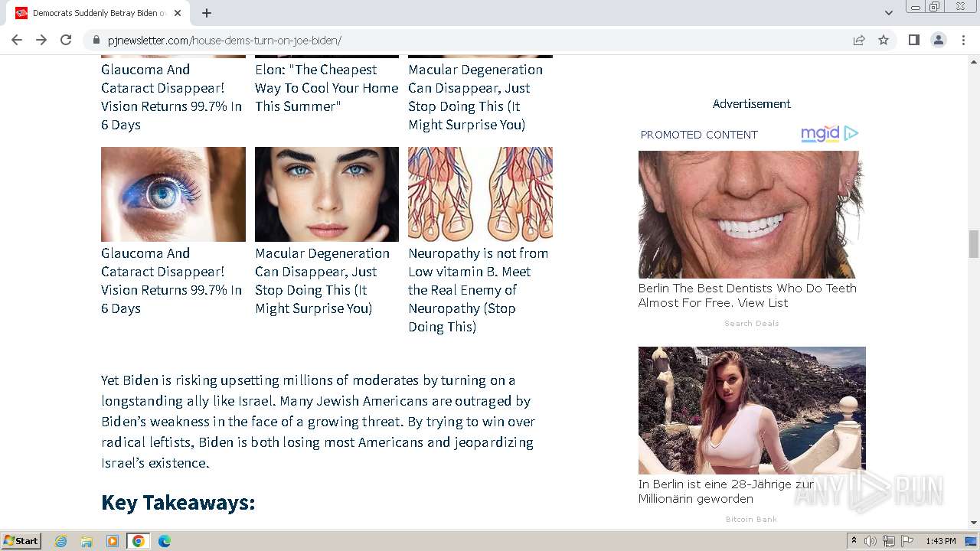
Task: Click the scrollbar up arrow
Action: pos(974,60)
